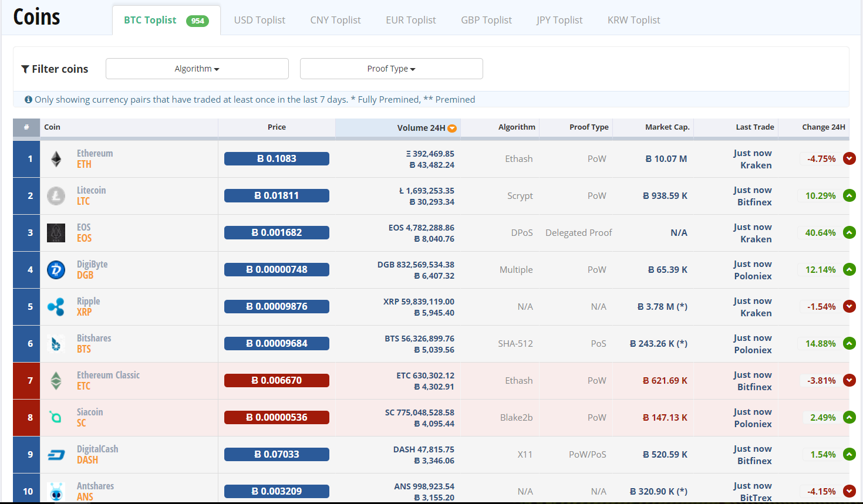Click the green up arrow beside 2.49%
The height and width of the screenshot is (504, 863).
point(849,417)
